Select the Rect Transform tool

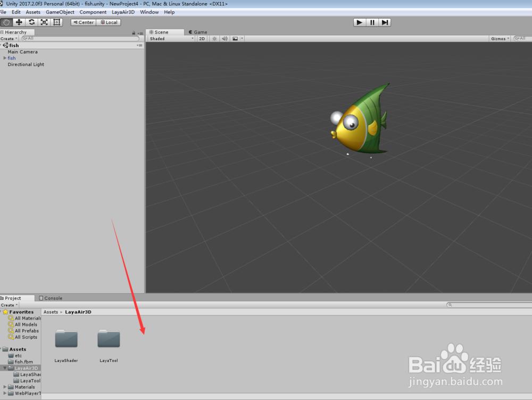click(x=57, y=22)
